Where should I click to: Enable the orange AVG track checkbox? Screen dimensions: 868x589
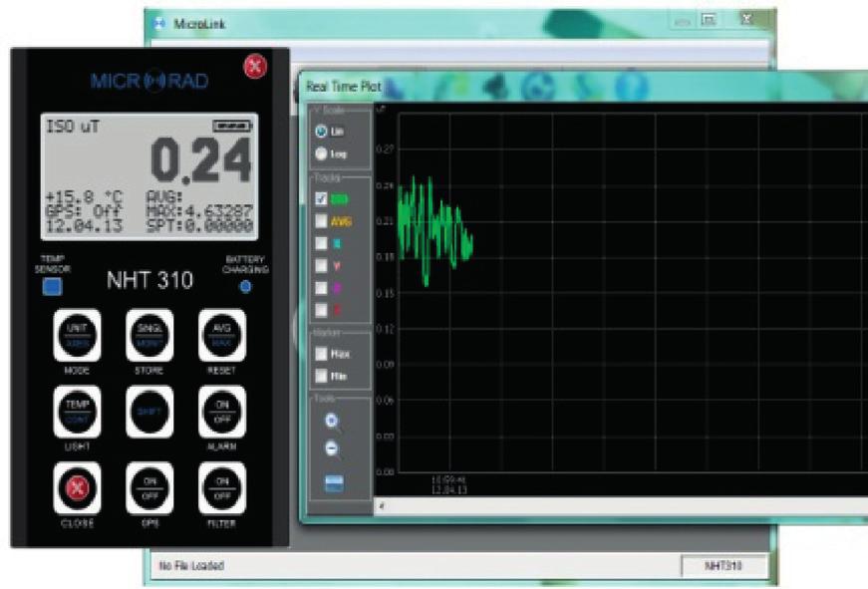click(x=321, y=221)
